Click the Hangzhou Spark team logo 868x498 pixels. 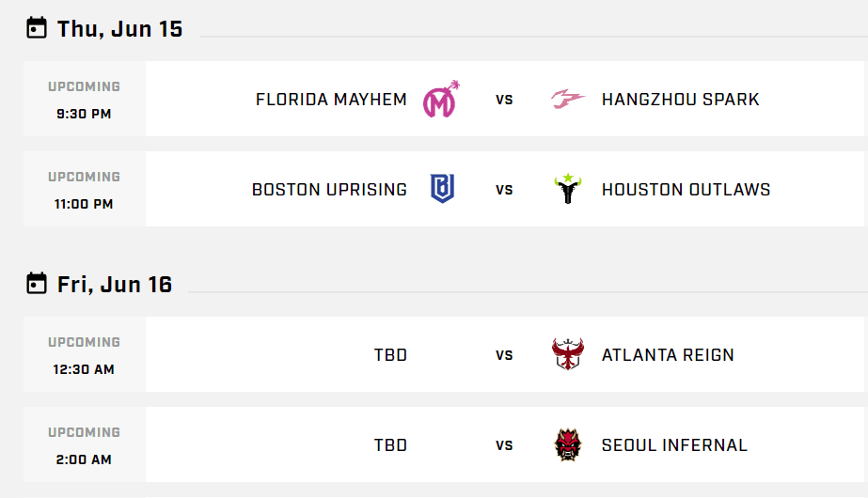click(x=568, y=99)
